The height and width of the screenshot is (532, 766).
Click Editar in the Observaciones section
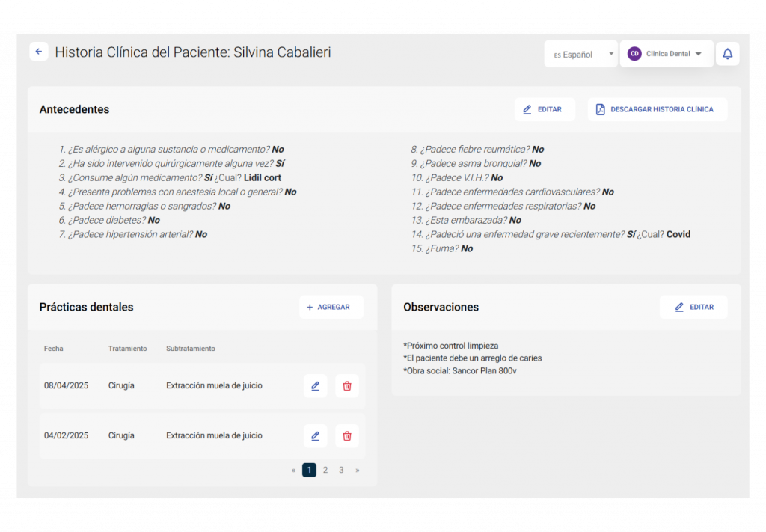click(x=693, y=307)
